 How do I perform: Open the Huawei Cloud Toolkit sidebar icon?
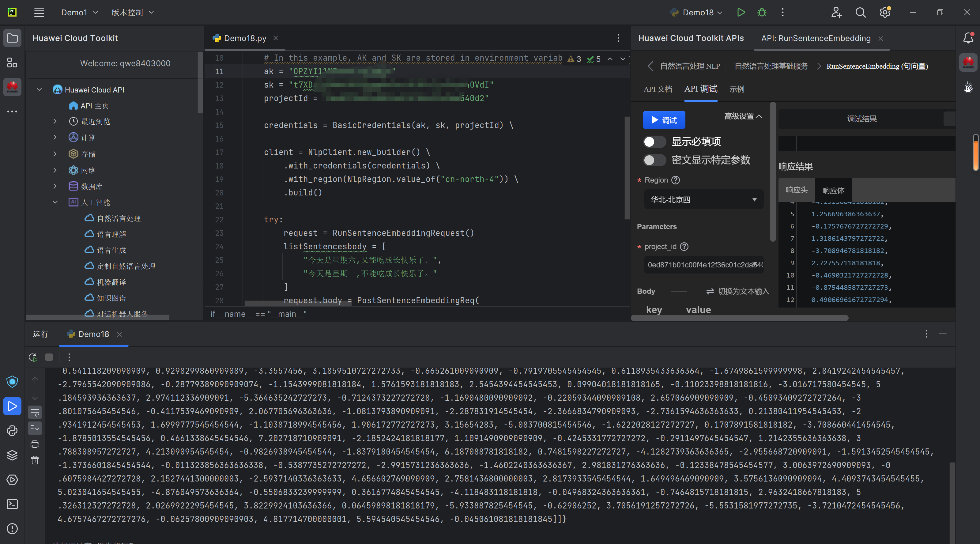[x=12, y=87]
